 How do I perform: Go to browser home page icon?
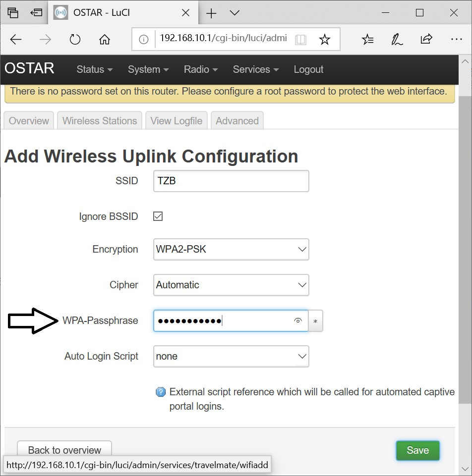[105, 40]
